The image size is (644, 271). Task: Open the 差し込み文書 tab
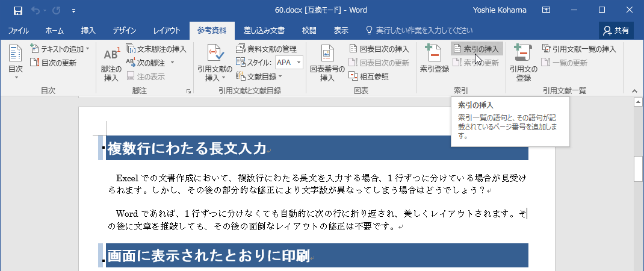[264, 31]
